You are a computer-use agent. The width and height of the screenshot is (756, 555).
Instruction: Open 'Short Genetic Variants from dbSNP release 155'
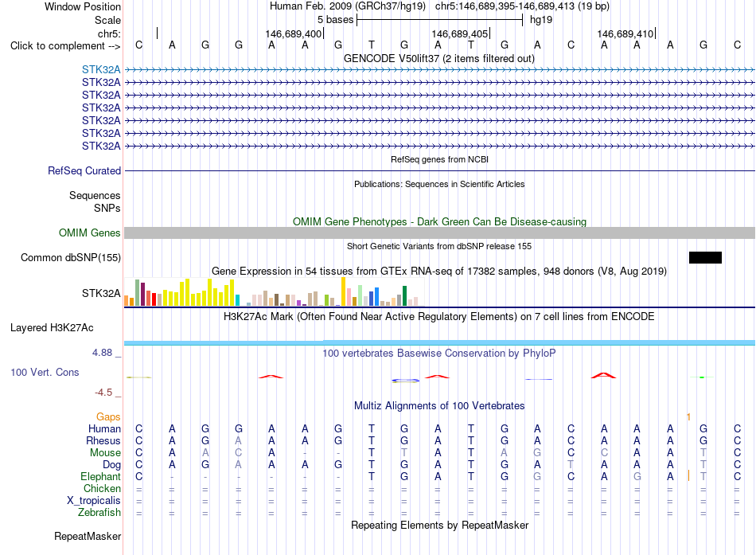[439, 246]
